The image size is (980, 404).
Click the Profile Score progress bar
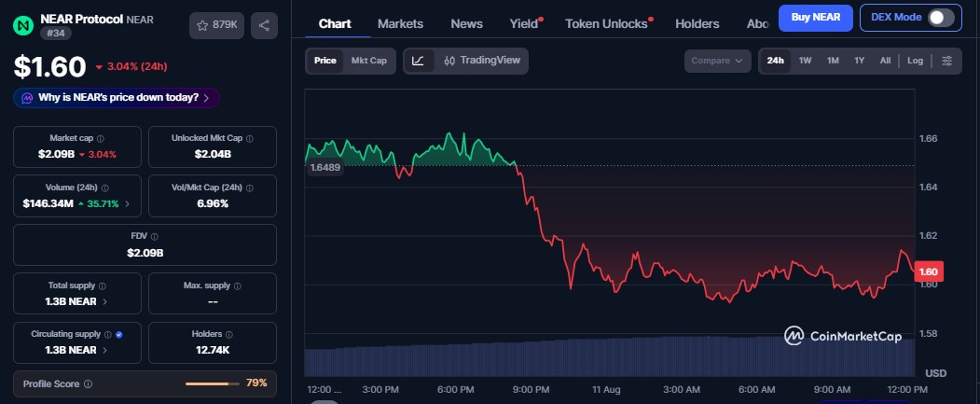[213, 384]
